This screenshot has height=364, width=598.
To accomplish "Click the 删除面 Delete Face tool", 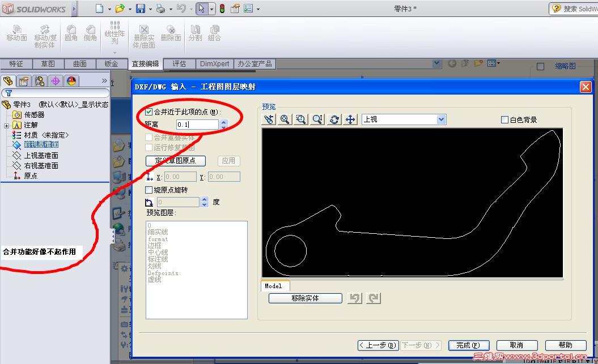I will tap(171, 33).
